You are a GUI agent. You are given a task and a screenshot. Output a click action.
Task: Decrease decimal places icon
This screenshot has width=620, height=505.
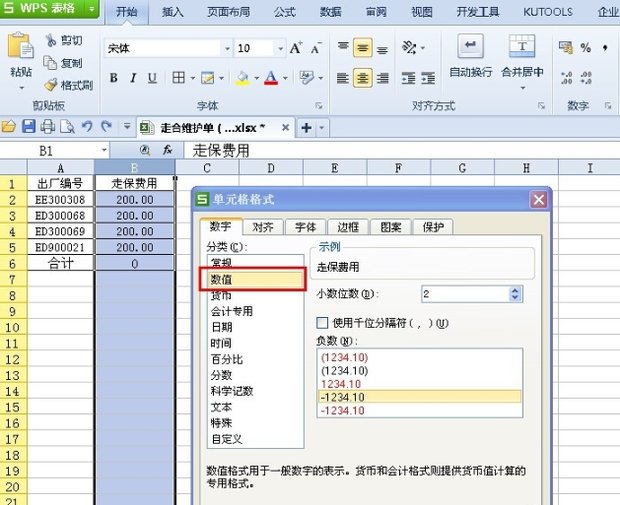[586, 78]
